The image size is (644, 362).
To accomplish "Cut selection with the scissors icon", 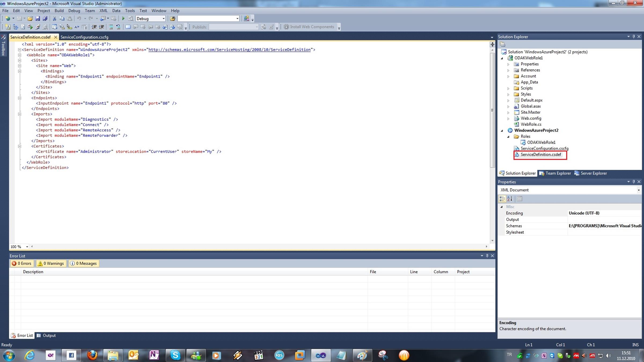I will tap(54, 19).
